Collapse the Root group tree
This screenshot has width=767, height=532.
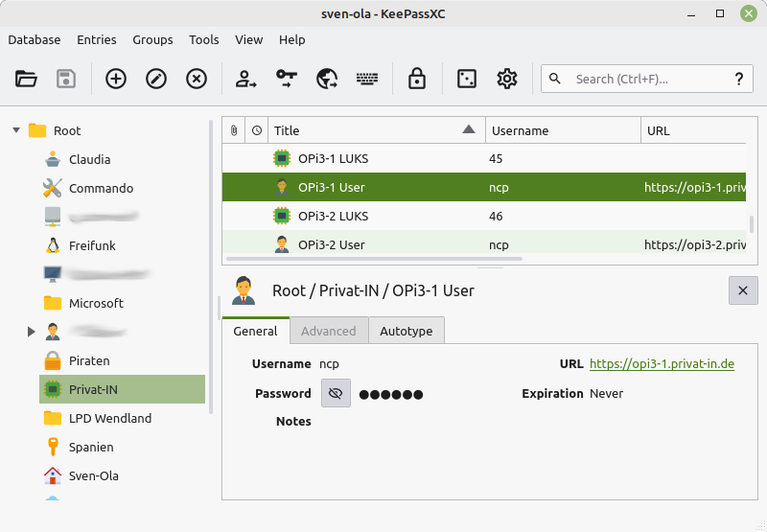pos(16,130)
